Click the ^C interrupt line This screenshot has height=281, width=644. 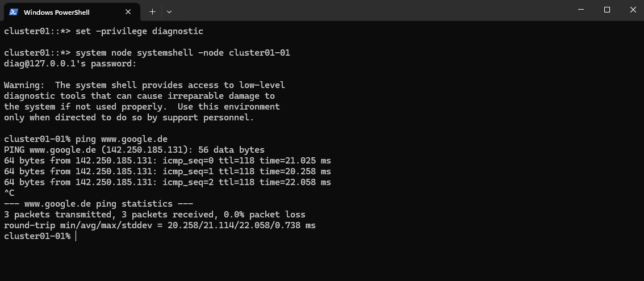[9, 193]
